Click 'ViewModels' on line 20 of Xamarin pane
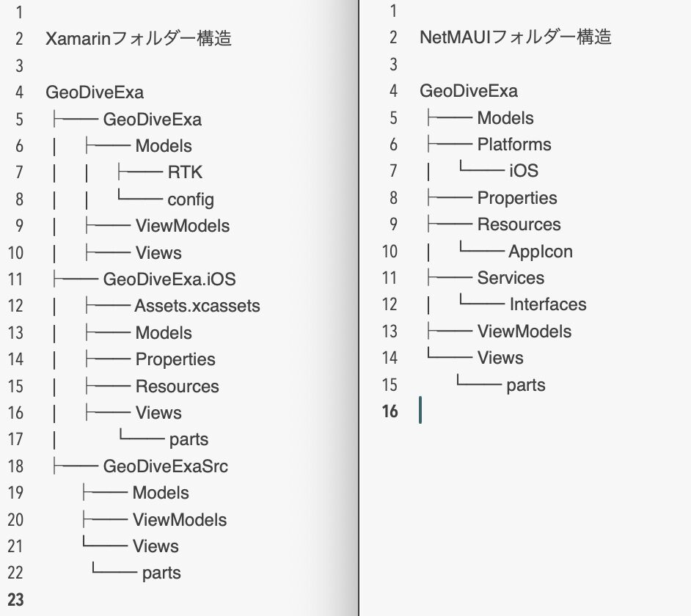This screenshot has width=691, height=616. [x=180, y=520]
